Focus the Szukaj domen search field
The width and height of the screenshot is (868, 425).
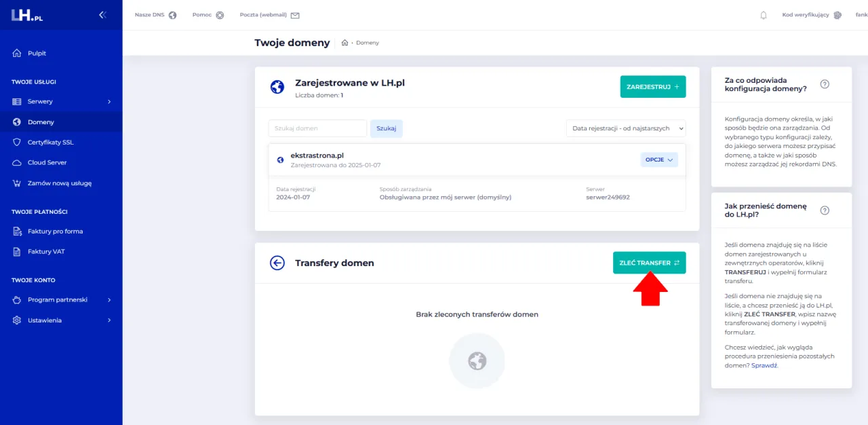(x=317, y=128)
